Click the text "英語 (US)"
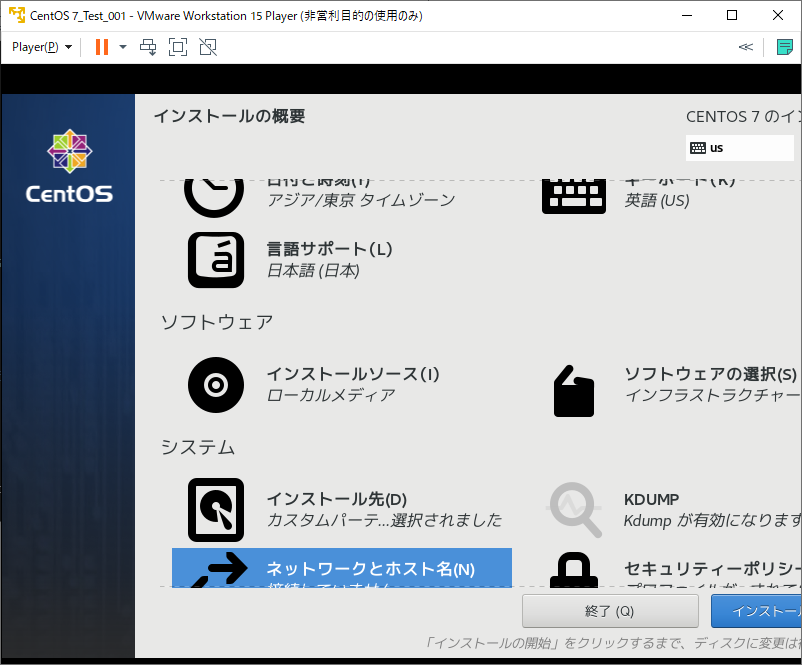This screenshot has width=802, height=665. pos(657,200)
